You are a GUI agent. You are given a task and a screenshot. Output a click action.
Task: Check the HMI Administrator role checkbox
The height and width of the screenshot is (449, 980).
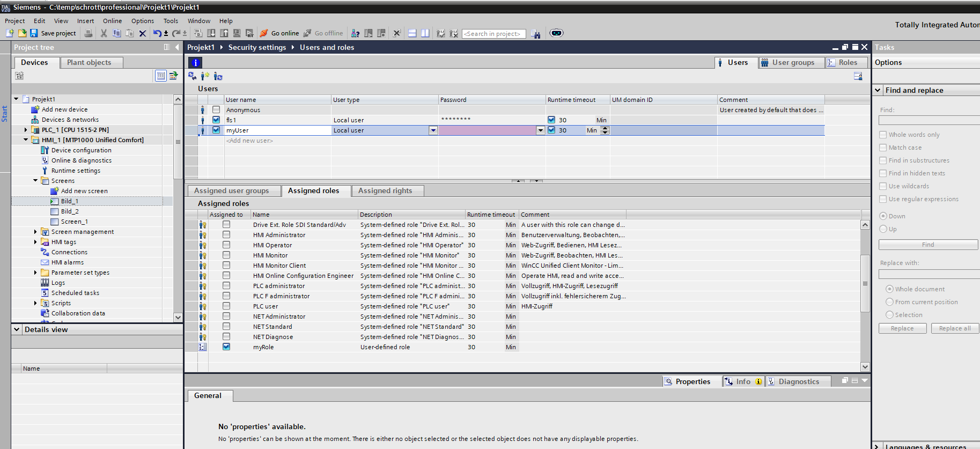(x=226, y=234)
